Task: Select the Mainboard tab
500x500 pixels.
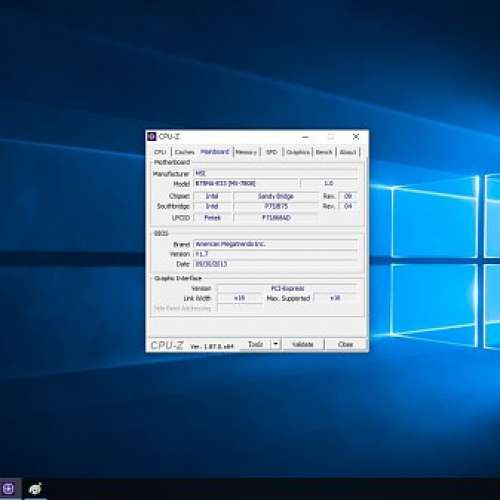Action: pos(215,152)
